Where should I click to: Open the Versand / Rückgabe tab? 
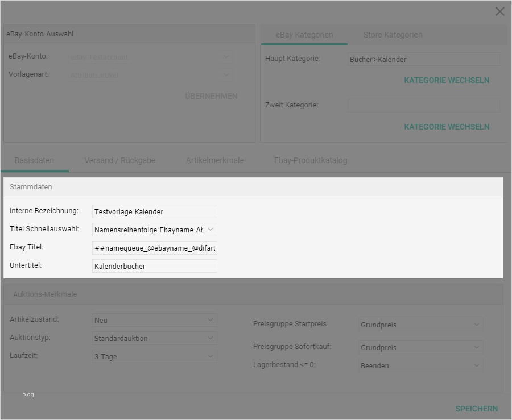(120, 160)
